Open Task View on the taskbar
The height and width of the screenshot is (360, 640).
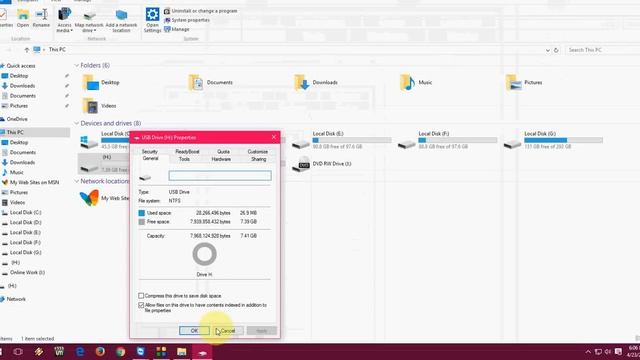coord(18,351)
